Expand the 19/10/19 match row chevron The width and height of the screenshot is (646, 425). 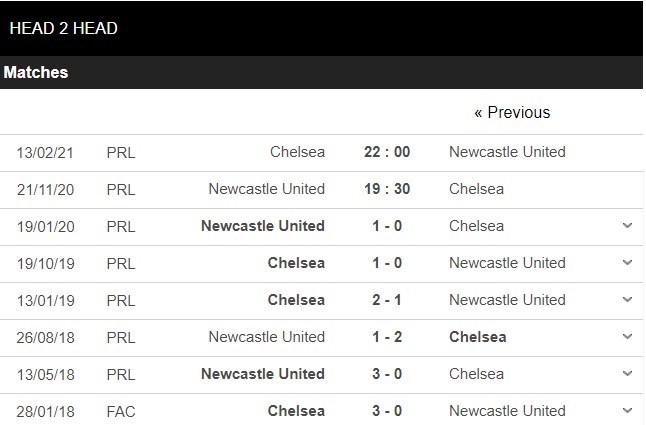point(627,263)
